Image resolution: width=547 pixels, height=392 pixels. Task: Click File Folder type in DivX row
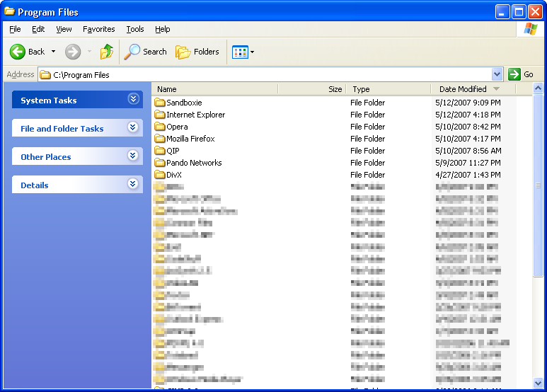point(368,175)
